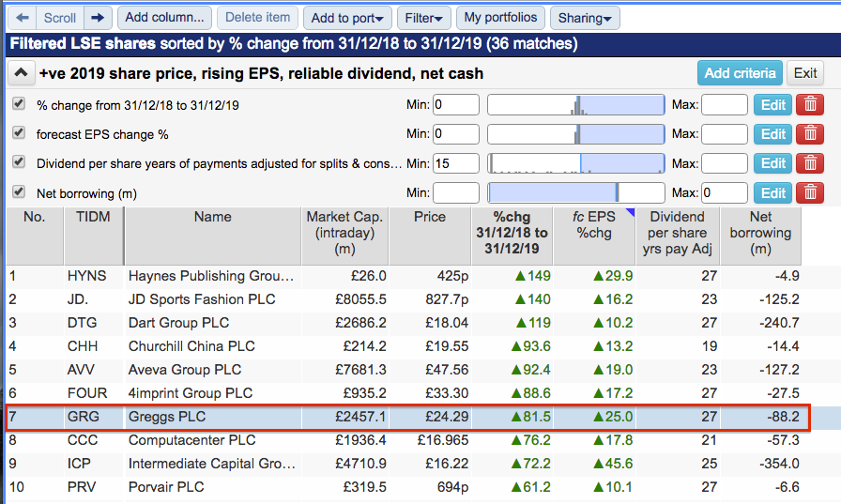Delete forecast EPS change criterion trash icon
Viewport: 841px width, 504px height.
[x=810, y=133]
